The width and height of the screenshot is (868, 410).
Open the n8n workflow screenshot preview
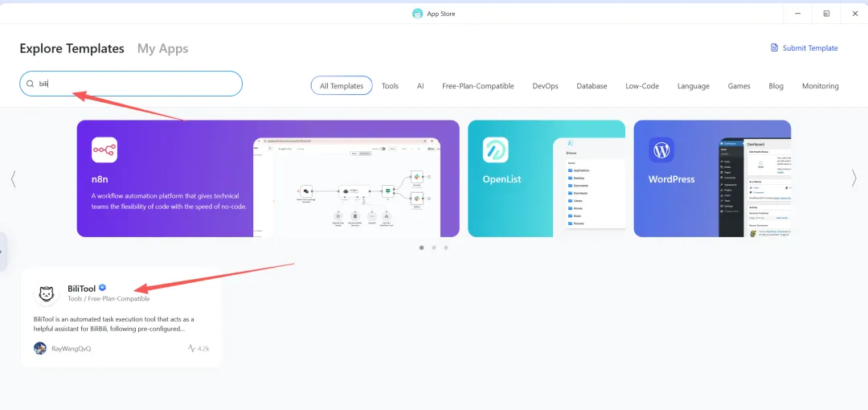346,187
